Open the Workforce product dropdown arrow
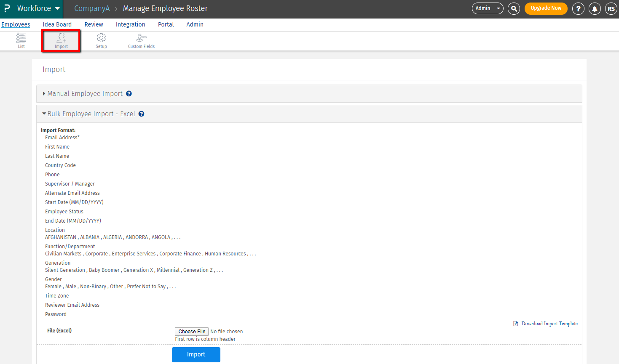The image size is (619, 364). coord(57,8)
